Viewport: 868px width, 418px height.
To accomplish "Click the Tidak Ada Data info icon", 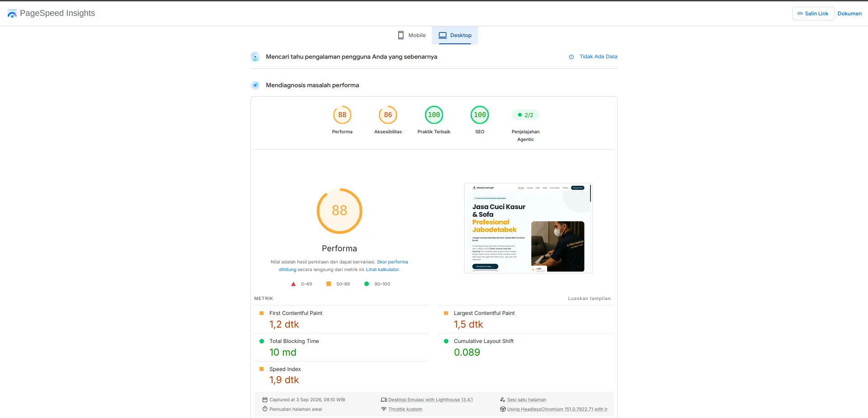I will tap(571, 57).
